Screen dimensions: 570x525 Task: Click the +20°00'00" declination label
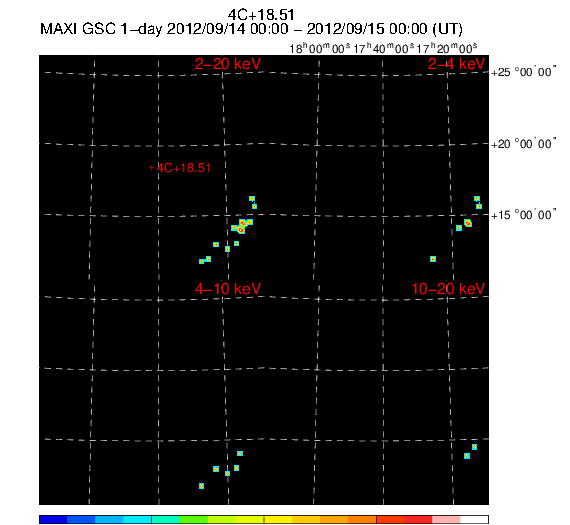click(523, 144)
